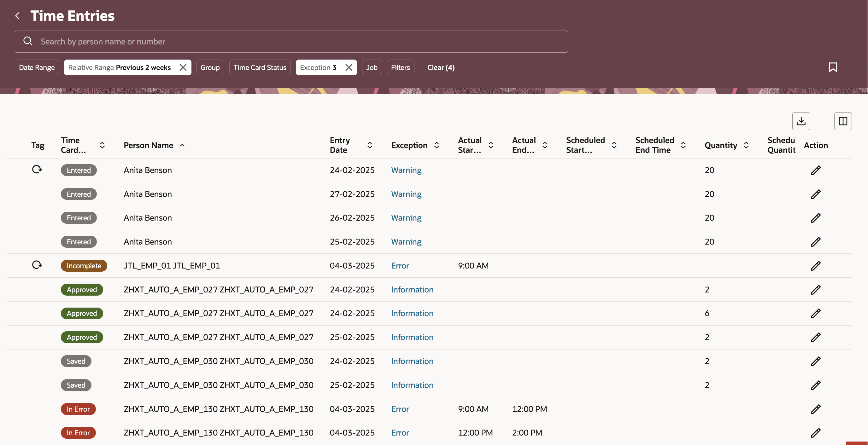Open Error link for JTL_EMP_01
Screen dimensions: 868x445
[x=400, y=266]
